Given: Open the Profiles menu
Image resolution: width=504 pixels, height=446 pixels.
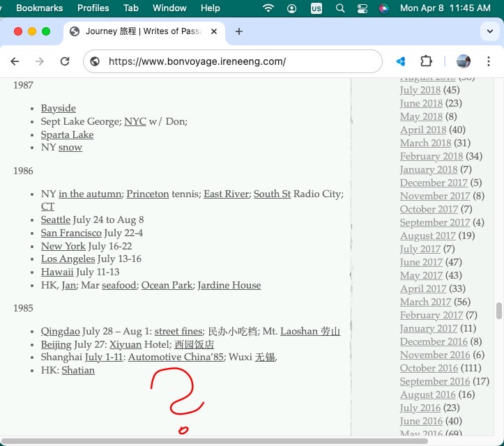Looking at the screenshot, I should pyautogui.click(x=93, y=8).
